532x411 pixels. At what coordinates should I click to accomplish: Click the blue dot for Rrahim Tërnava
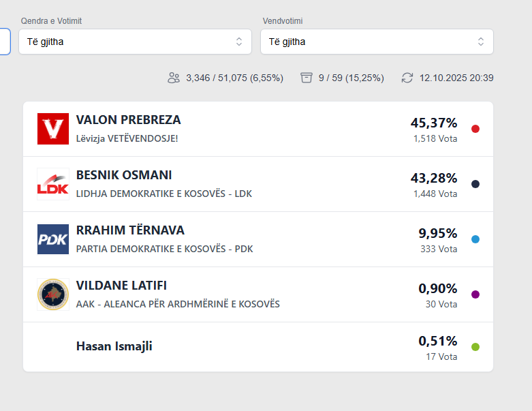(475, 239)
